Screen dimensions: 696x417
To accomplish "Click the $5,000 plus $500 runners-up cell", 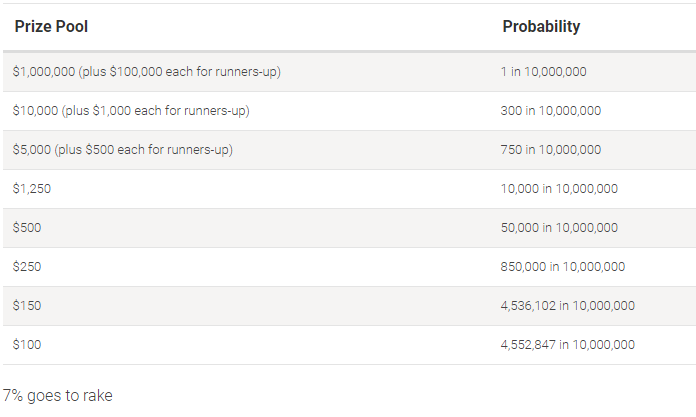I will pyautogui.click(x=123, y=150).
